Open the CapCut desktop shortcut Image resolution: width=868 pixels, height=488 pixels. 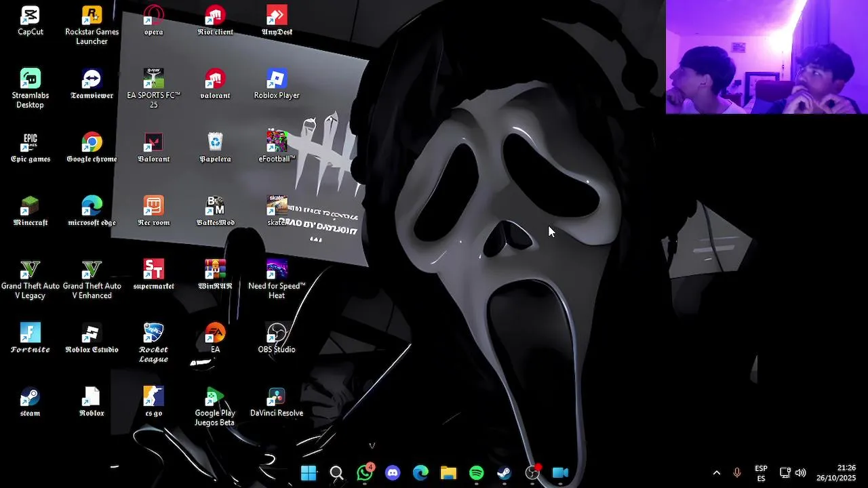point(31,21)
